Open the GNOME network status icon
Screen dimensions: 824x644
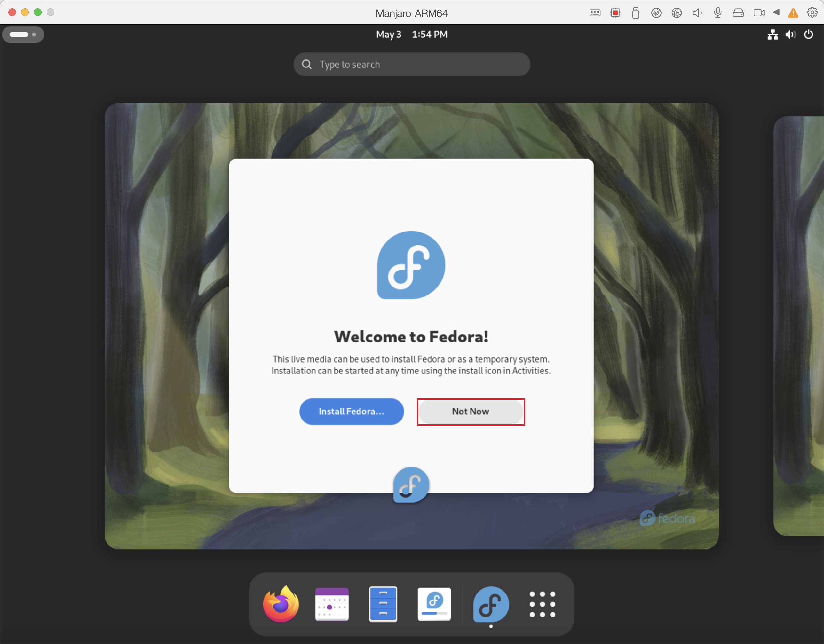[x=773, y=35]
